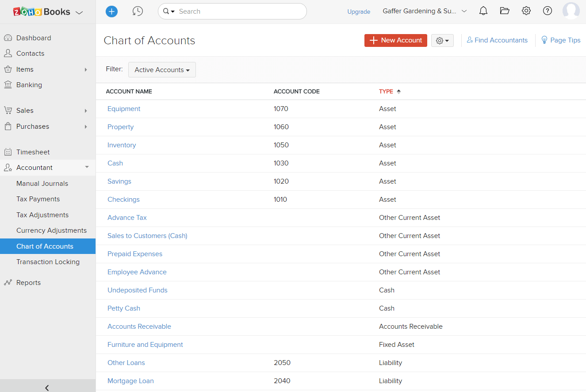Open the Checkings account
This screenshot has height=392, width=586.
point(123,200)
